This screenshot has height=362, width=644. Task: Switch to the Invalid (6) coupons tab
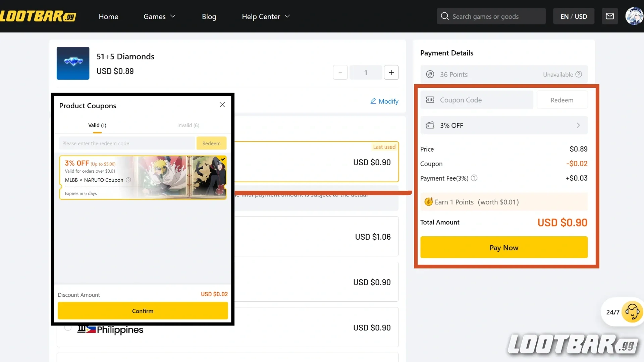click(188, 125)
